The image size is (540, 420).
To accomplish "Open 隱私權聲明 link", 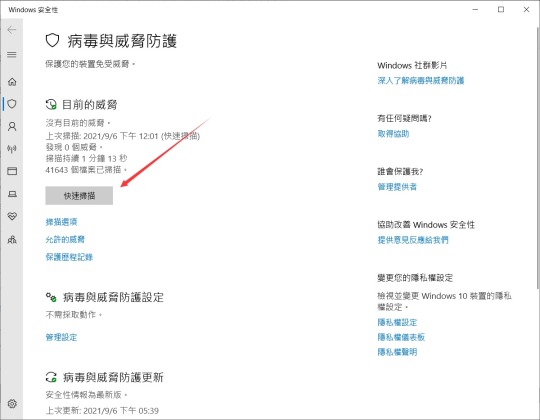I will click(397, 352).
